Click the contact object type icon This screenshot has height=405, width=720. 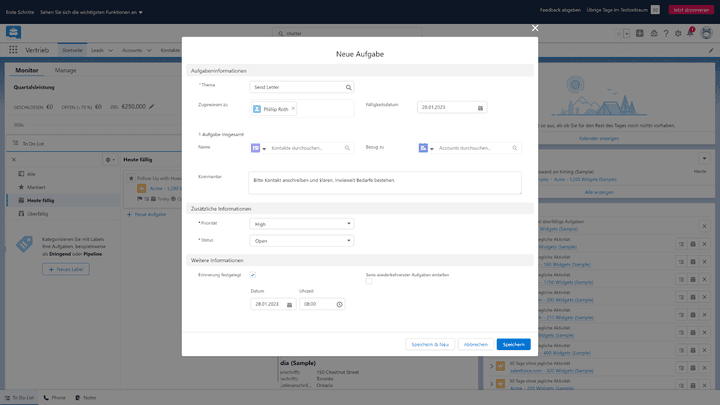pyautogui.click(x=256, y=148)
